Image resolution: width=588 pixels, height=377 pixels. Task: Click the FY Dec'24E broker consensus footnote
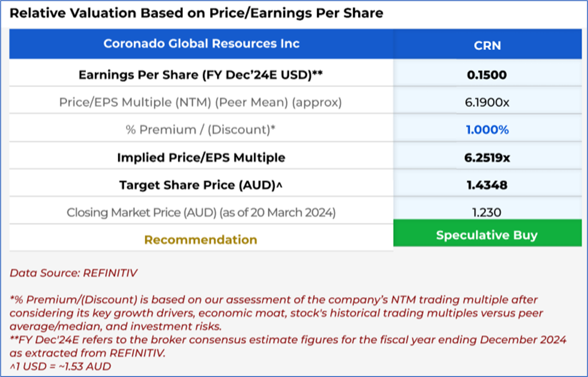pos(288,346)
